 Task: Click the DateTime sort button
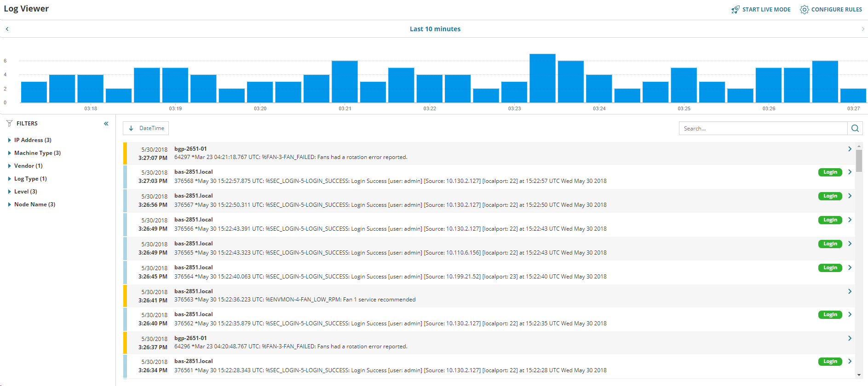pos(146,128)
